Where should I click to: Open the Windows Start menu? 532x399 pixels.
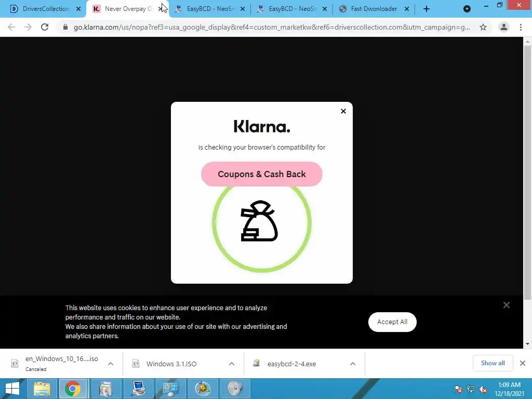tap(12, 389)
